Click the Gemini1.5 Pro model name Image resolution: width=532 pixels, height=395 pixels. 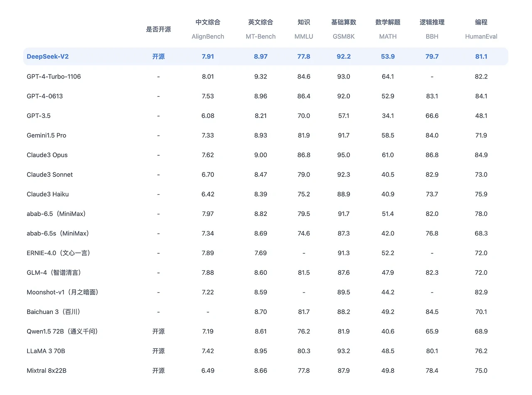tap(46, 135)
